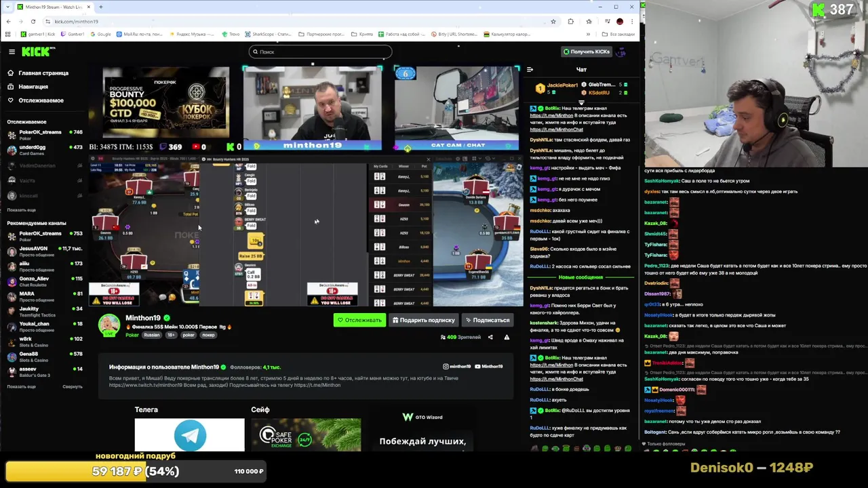Viewport: 868px width, 488px height.
Task: Open minthon19 Instagram link
Action: (x=456, y=367)
